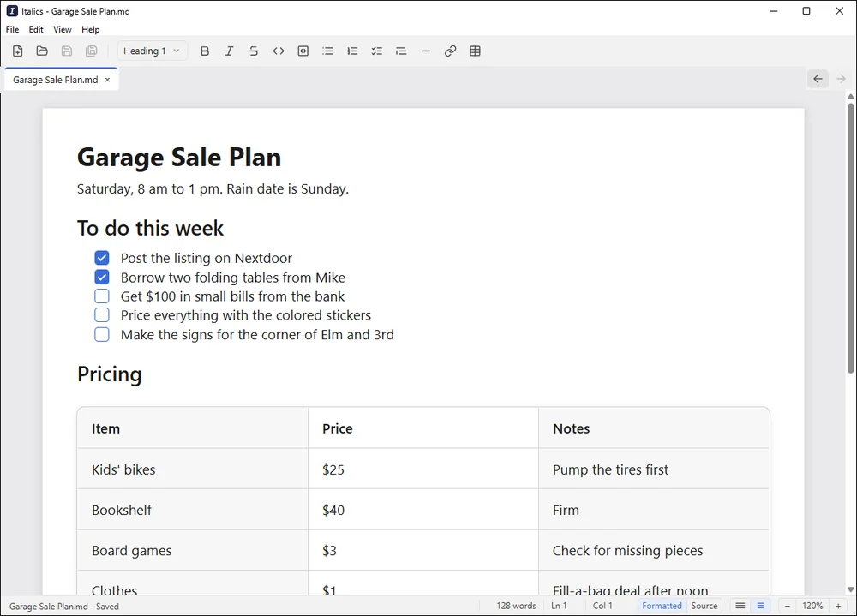Increase zoom with the plus button
Image resolution: width=857 pixels, height=616 pixels.
838,606
